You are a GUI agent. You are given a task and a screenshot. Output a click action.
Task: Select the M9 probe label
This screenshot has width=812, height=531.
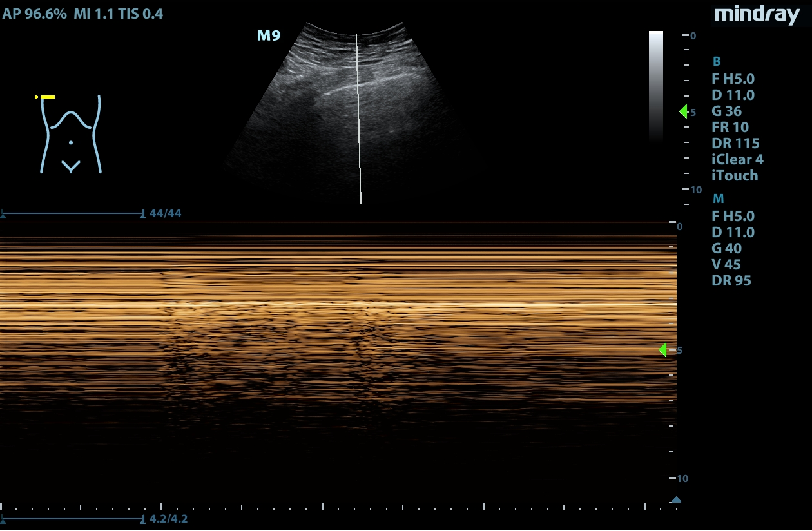click(269, 35)
